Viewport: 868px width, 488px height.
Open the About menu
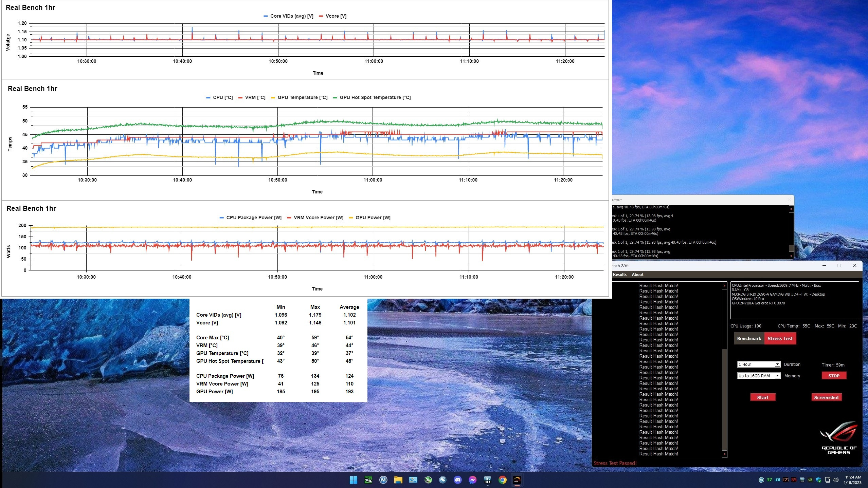pyautogui.click(x=637, y=275)
